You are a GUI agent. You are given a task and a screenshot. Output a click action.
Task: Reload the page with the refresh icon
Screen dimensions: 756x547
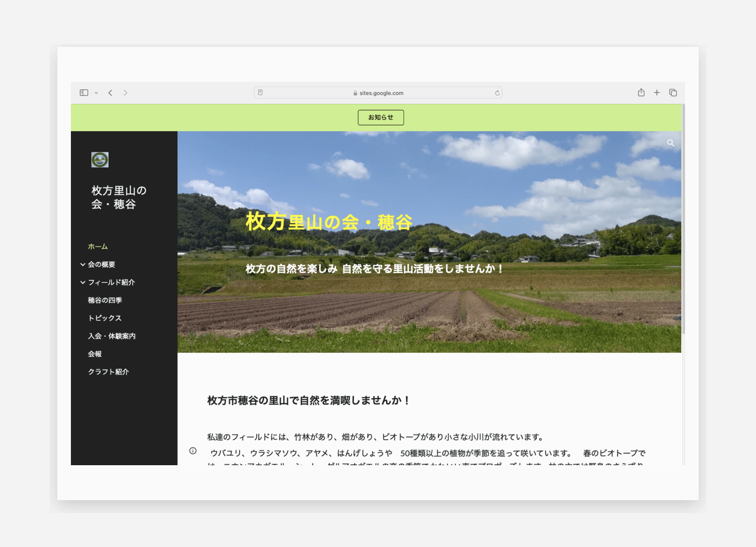coord(497,92)
